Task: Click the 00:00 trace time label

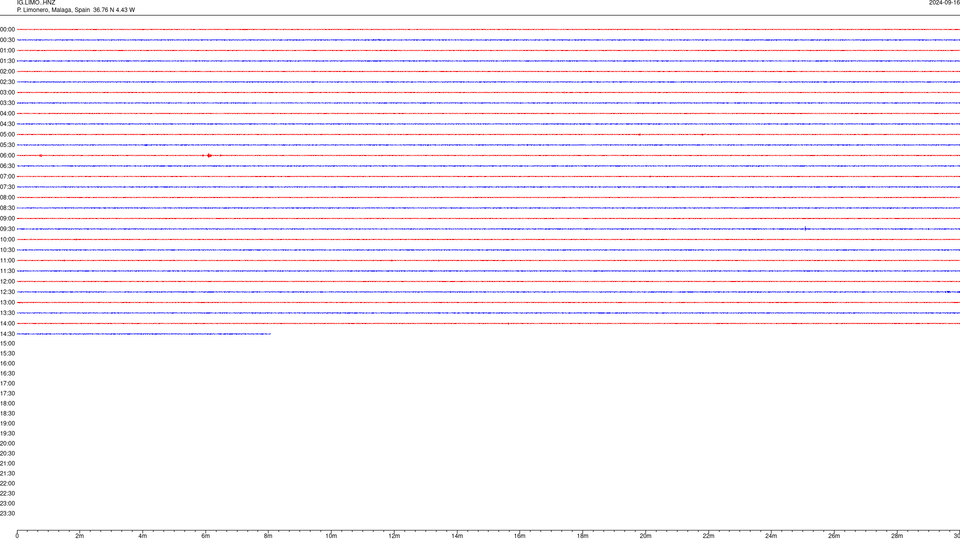Action: [7, 29]
